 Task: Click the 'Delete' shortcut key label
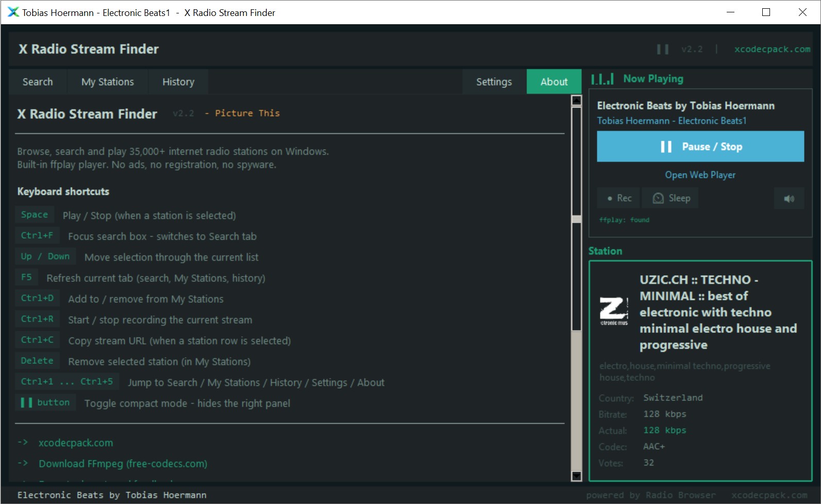37,361
